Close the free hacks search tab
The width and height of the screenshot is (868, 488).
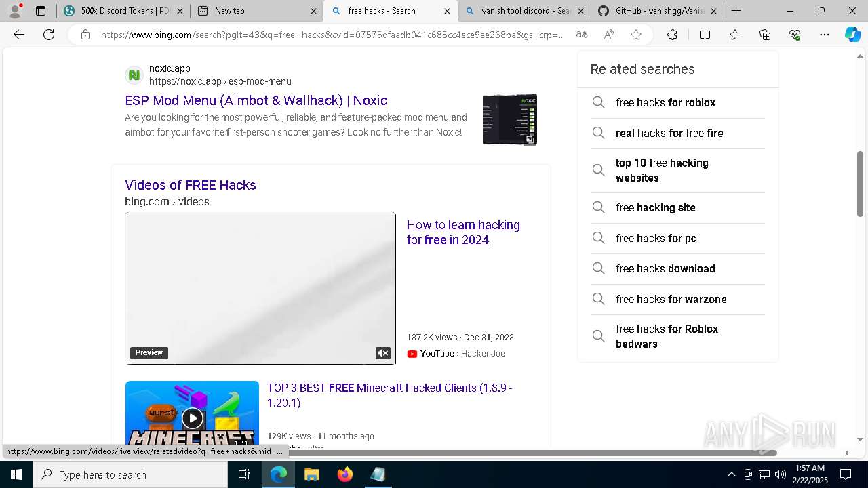(447, 11)
